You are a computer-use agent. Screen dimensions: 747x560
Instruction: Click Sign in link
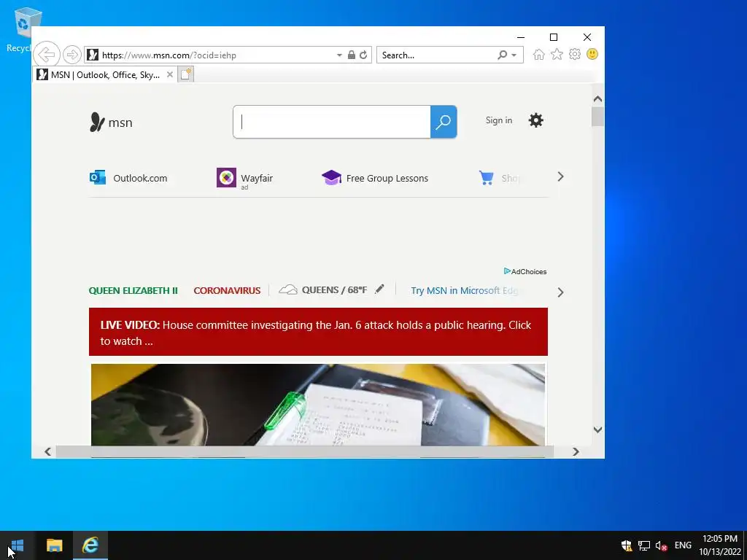coord(499,120)
